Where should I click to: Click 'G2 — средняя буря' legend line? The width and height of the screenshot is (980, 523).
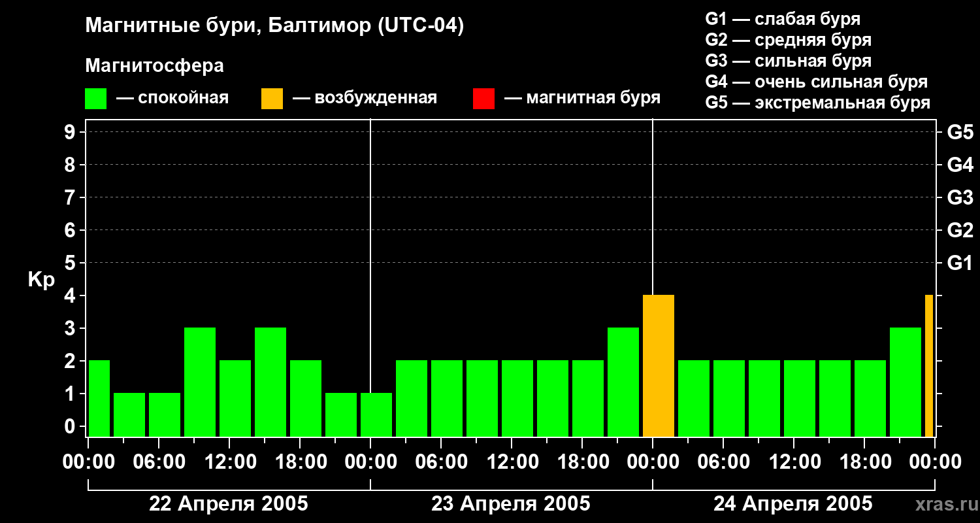(x=788, y=40)
